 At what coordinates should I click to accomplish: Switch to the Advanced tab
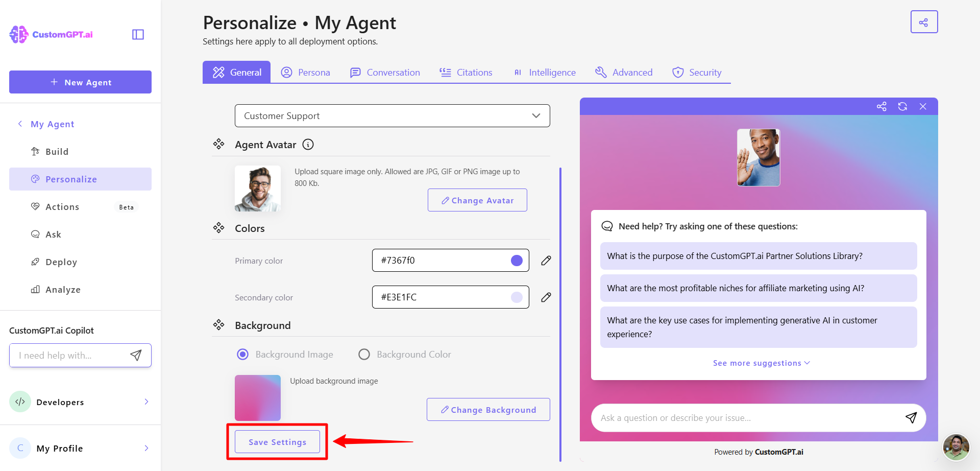click(x=624, y=72)
